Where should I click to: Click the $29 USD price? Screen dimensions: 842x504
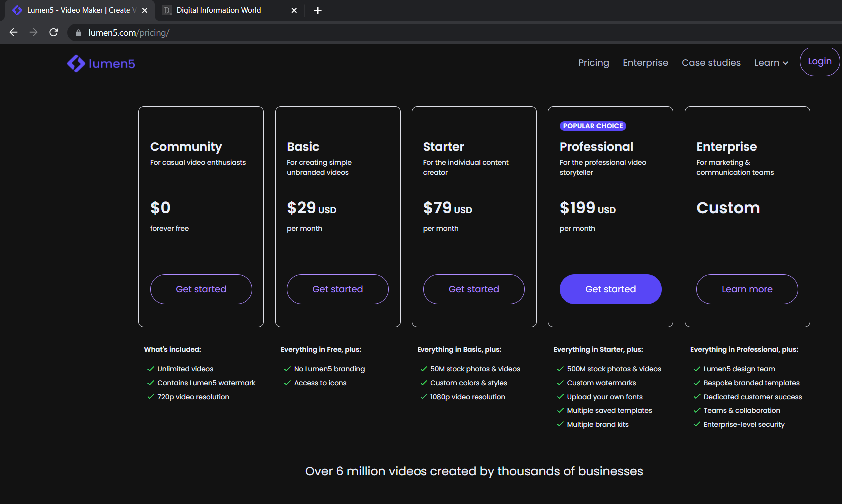[x=312, y=208]
